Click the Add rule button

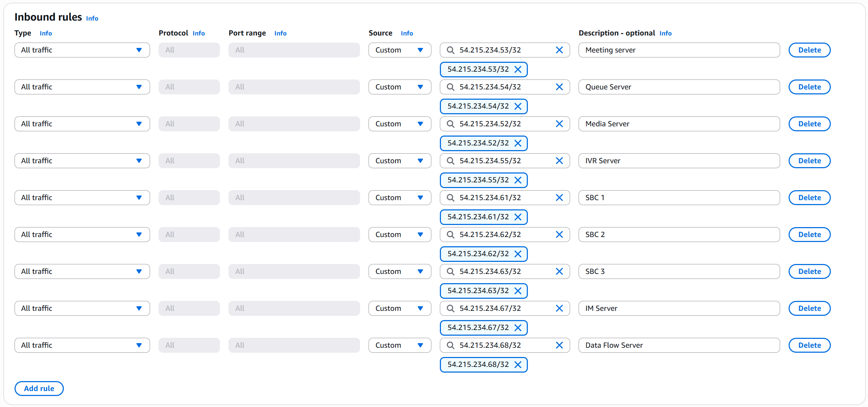39,389
